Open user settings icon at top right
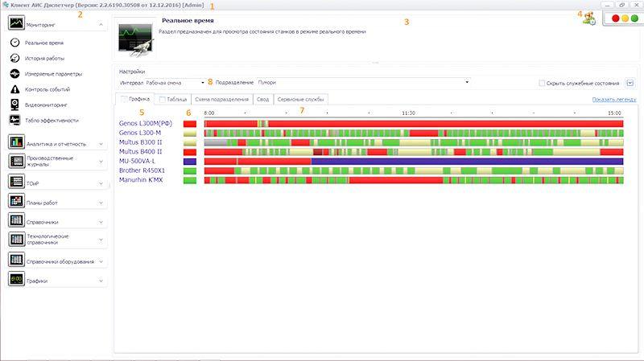Viewport: 644px width, 361px height. point(589,19)
